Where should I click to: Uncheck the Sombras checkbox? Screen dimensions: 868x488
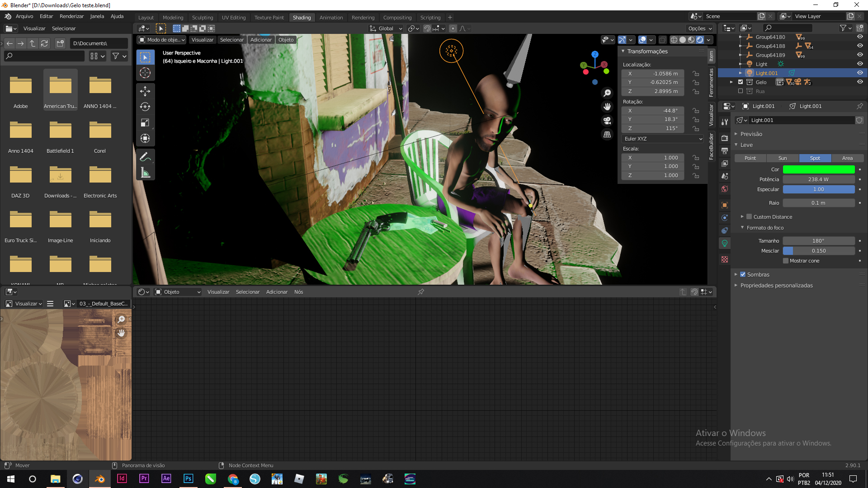743,274
